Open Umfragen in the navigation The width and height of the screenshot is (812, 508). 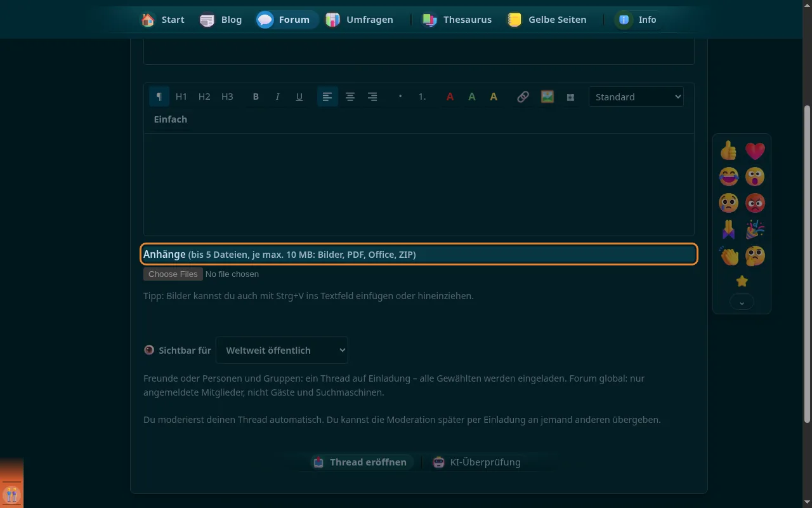359,20
